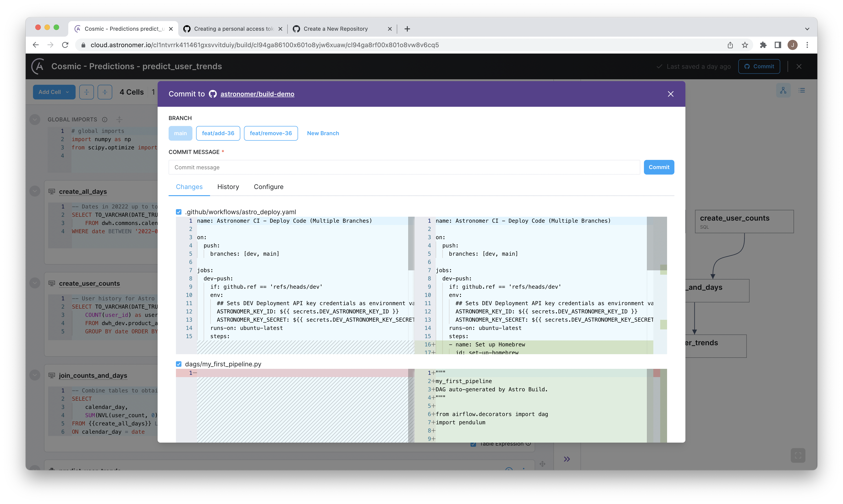Image resolution: width=843 pixels, height=504 pixels.
Task: Switch to the Create a New Repository tab
Action: tap(342, 29)
